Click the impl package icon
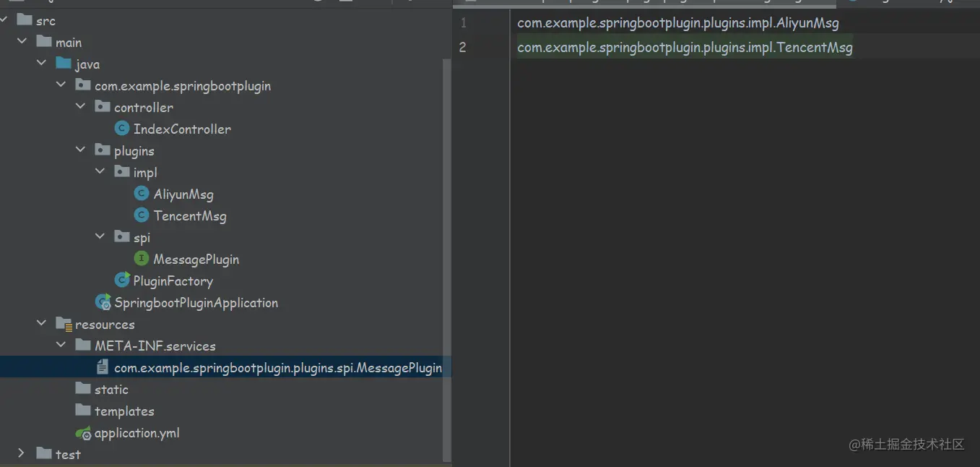Screen dimensions: 980x467 tap(122, 172)
